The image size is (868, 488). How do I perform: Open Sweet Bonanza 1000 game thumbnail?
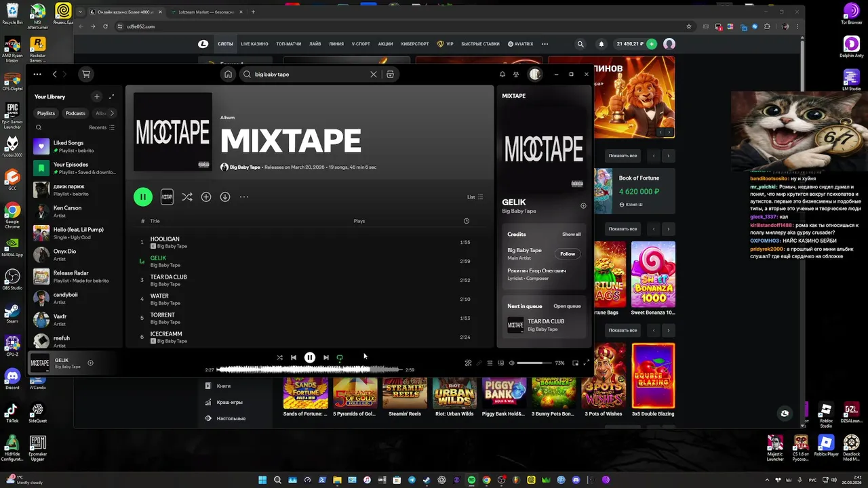click(653, 274)
